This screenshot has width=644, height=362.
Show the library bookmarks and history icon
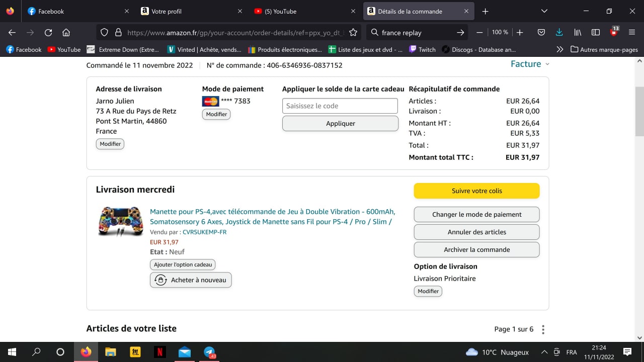click(578, 33)
